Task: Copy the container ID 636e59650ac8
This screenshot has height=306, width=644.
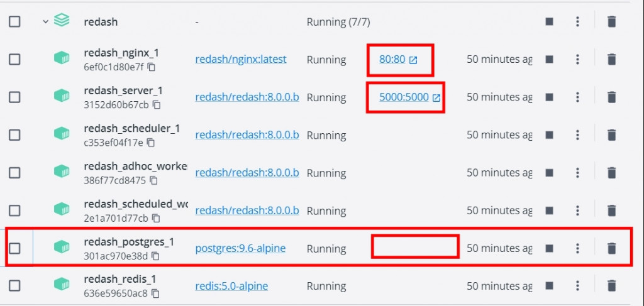Action: click(155, 293)
